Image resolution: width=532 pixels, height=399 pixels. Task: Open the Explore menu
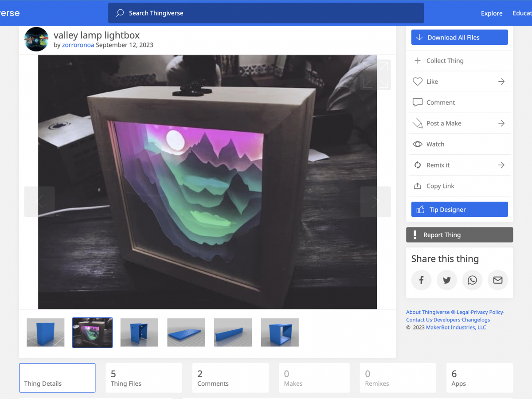pos(491,13)
